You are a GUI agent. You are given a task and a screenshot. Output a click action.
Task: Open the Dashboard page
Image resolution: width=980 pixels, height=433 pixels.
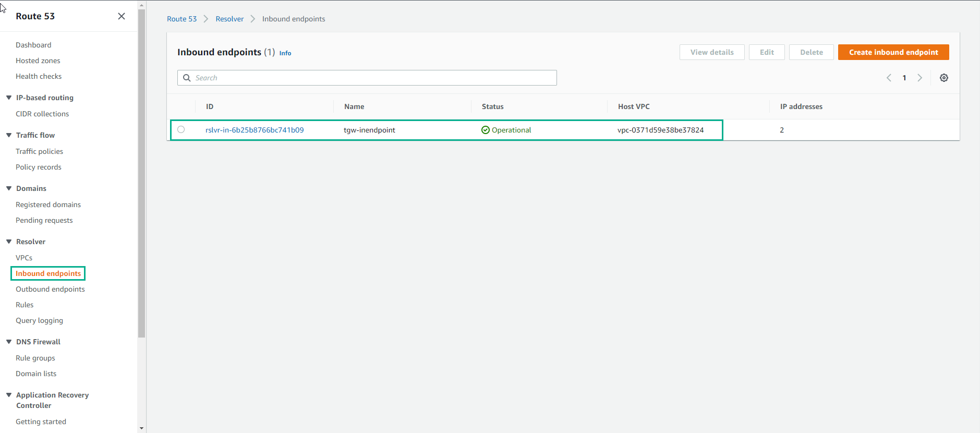point(33,45)
